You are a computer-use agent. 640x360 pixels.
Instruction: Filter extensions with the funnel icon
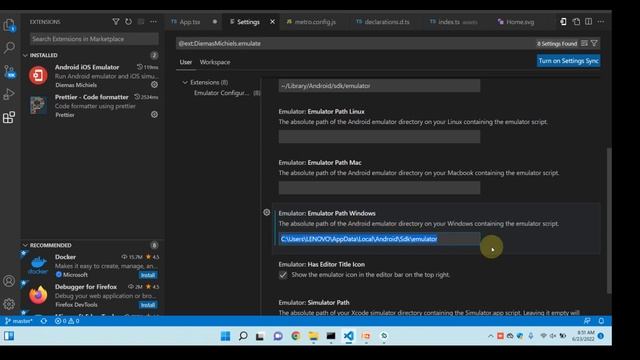[116, 22]
